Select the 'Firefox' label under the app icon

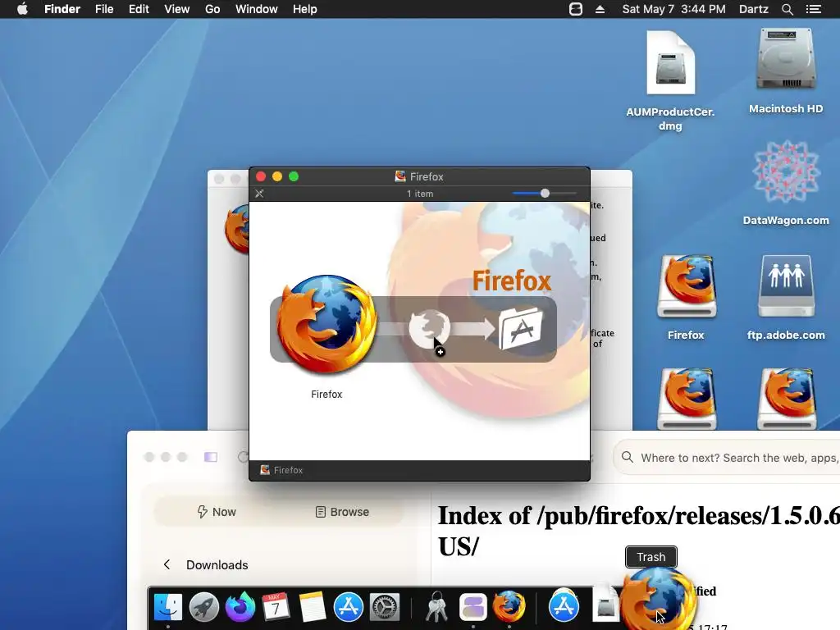[326, 395]
